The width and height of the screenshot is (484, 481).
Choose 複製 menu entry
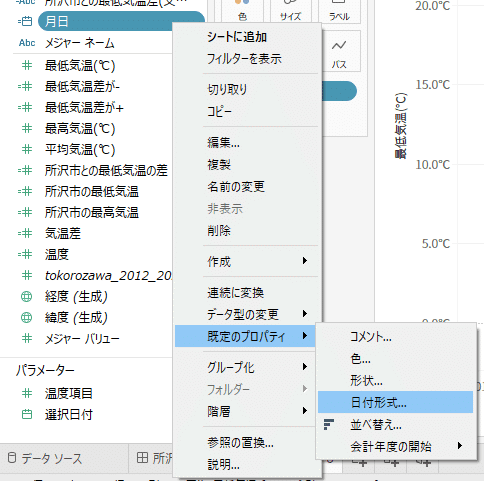click(219, 165)
